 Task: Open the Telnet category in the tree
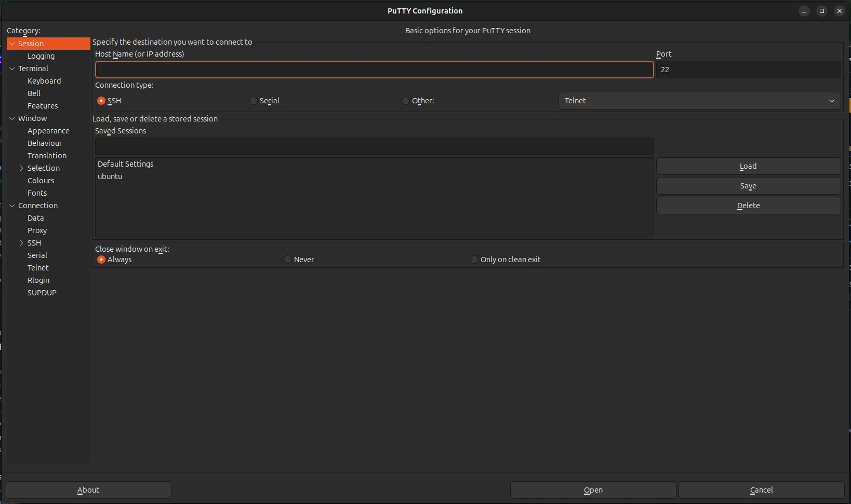(38, 268)
